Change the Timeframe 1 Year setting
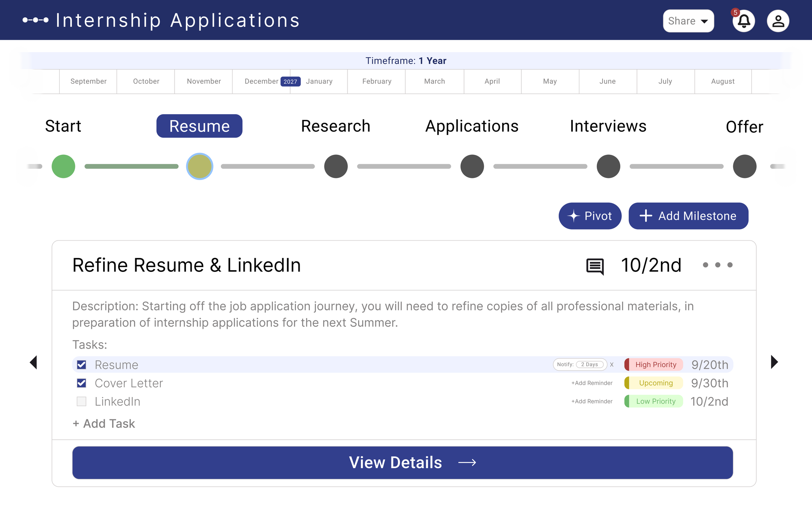Screen dimensions: 812x525 (x=406, y=61)
